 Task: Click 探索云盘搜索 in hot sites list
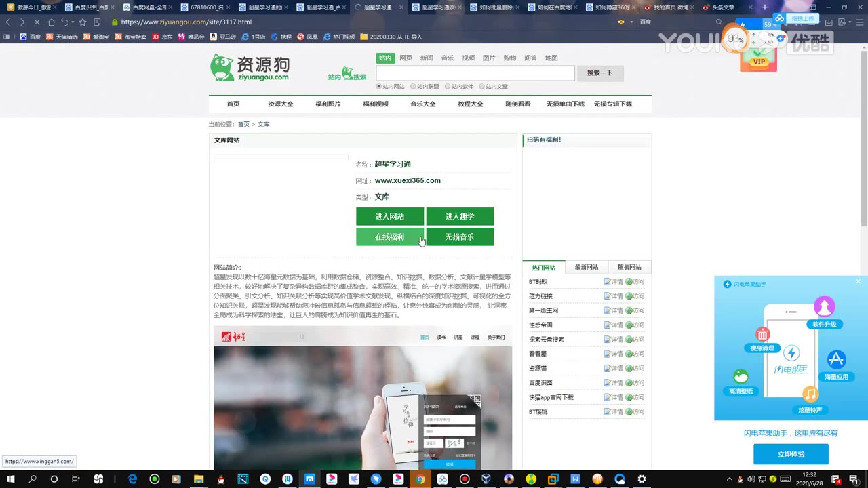(x=547, y=340)
